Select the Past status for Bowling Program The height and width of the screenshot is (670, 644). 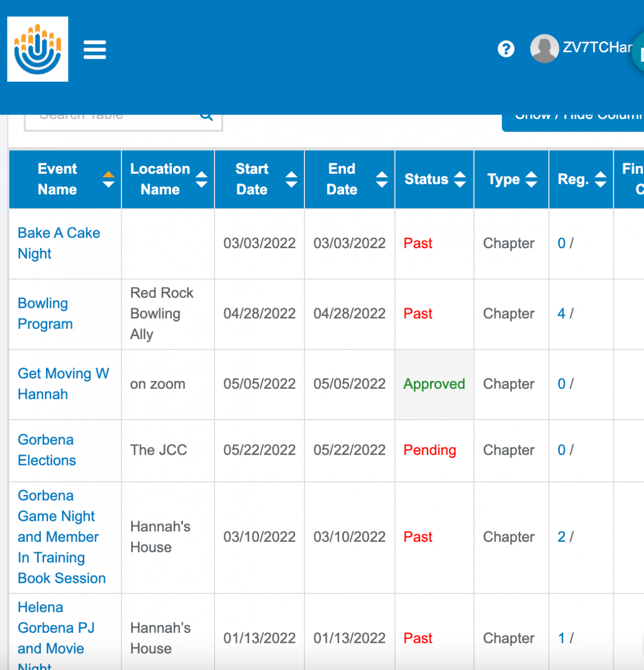tap(418, 314)
